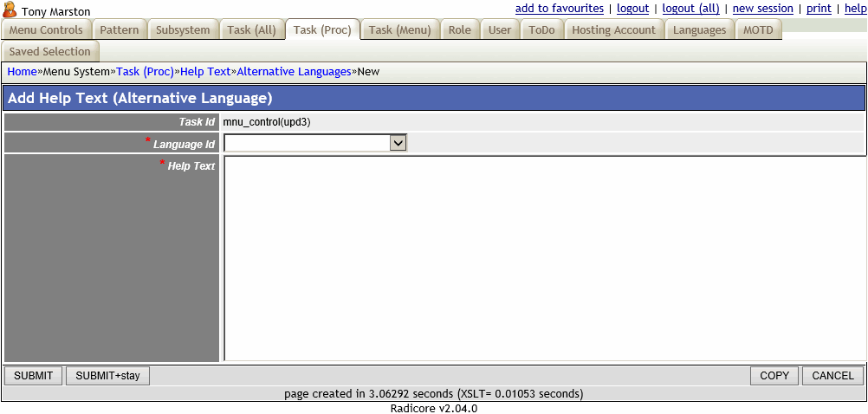Open the Task (Menu) tab

[x=399, y=30]
